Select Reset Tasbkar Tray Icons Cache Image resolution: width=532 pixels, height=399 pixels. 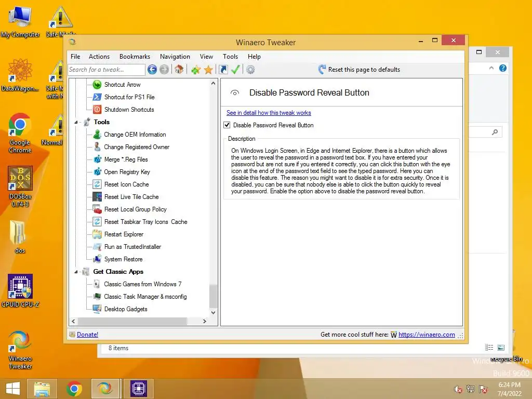click(x=145, y=222)
